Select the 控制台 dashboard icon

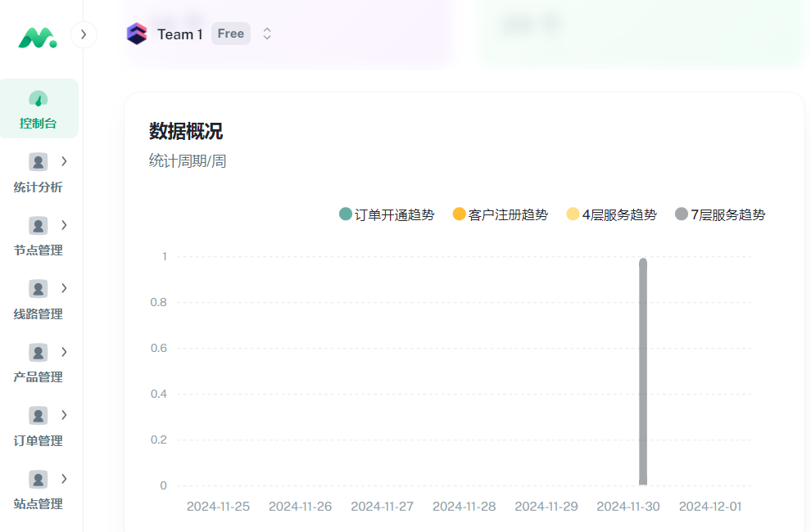(39, 98)
